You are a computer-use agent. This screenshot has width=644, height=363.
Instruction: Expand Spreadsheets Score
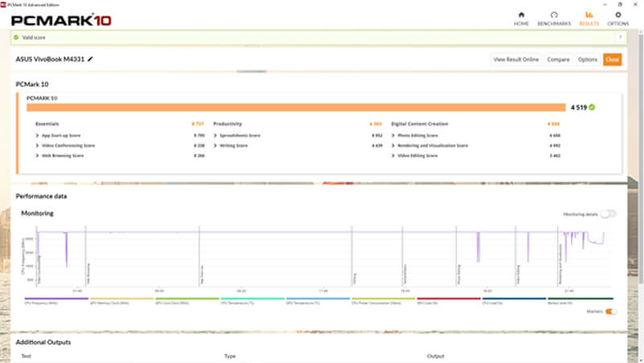(215, 135)
